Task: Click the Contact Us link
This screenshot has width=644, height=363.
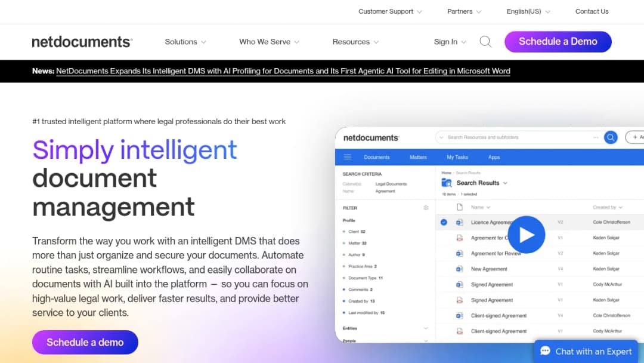Action: coord(592,11)
